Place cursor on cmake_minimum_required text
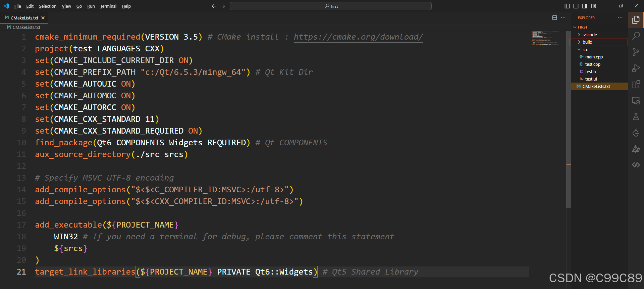This screenshot has width=644, height=289. pyautogui.click(x=88, y=37)
